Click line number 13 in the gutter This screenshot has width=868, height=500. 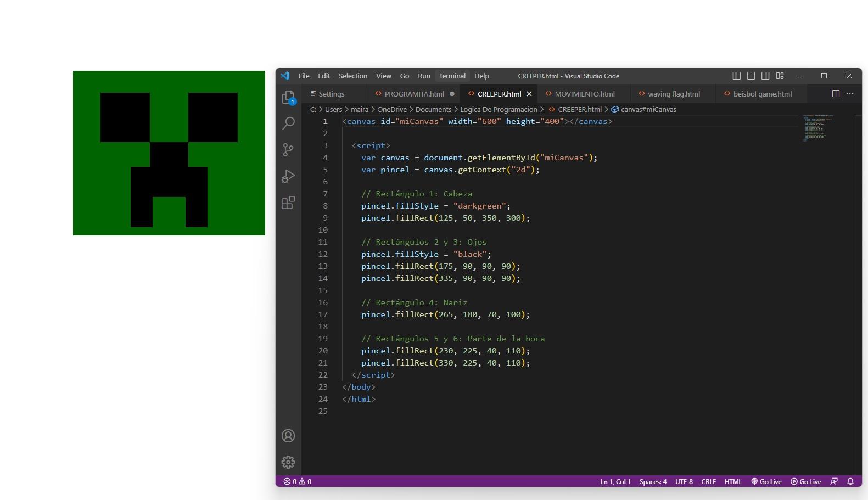[x=323, y=266]
